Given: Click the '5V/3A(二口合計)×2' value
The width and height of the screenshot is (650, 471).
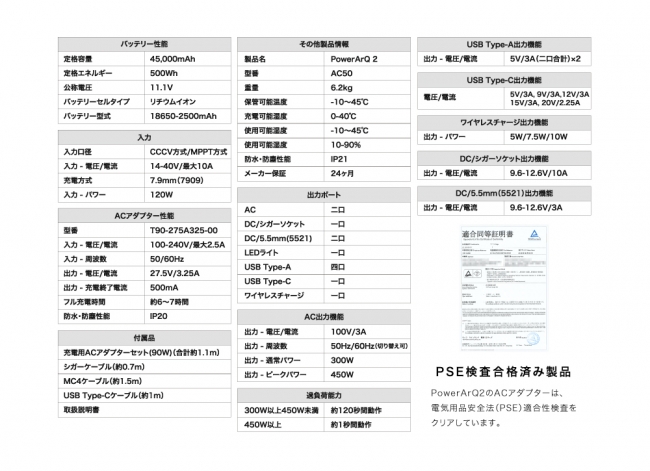Looking at the screenshot, I should click(x=545, y=59).
